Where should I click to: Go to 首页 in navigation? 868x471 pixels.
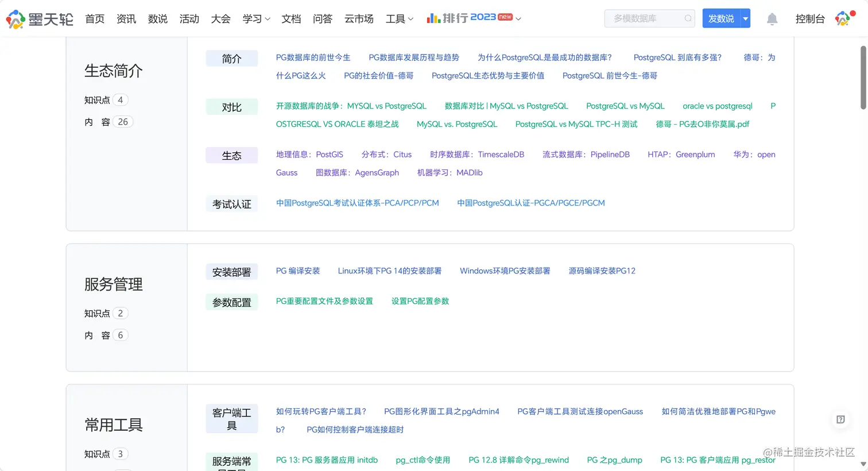pos(95,19)
